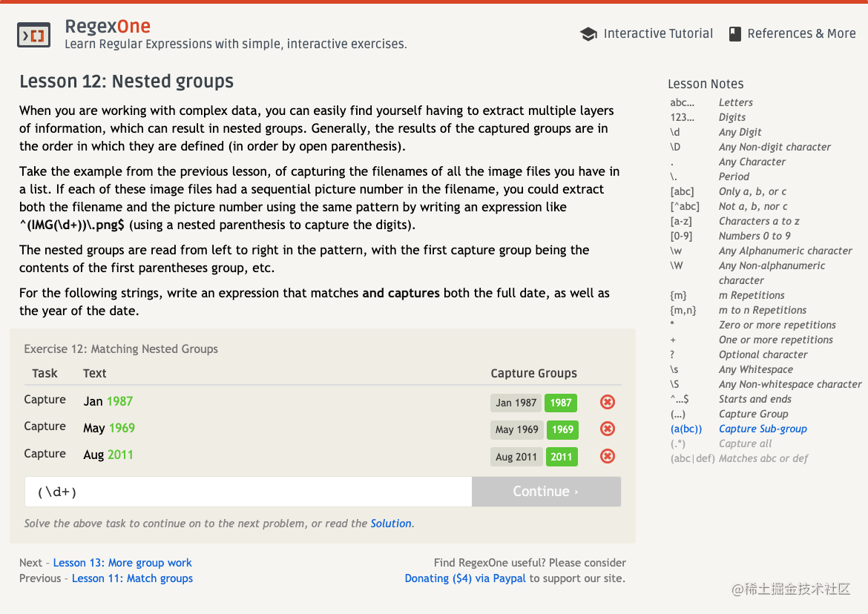Open References & More from the top bar
The width and height of the screenshot is (868, 614).
(x=801, y=33)
